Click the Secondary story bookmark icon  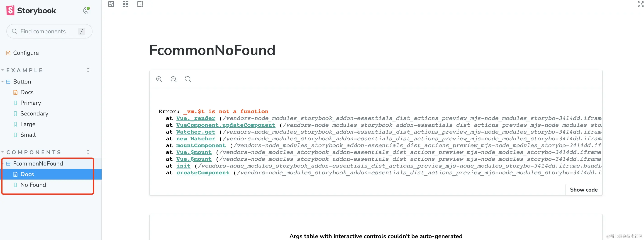click(15, 114)
